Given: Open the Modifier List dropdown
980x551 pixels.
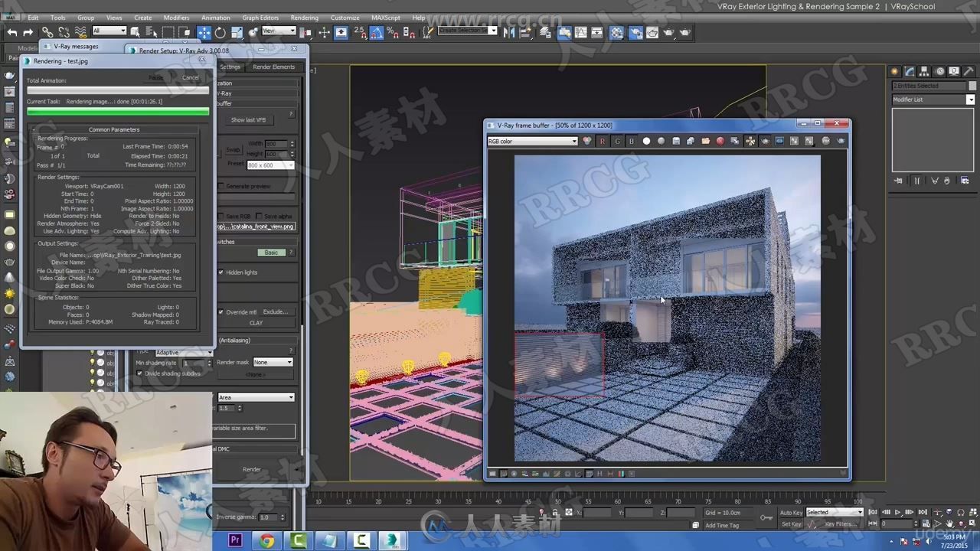Looking at the screenshot, I should (x=933, y=99).
